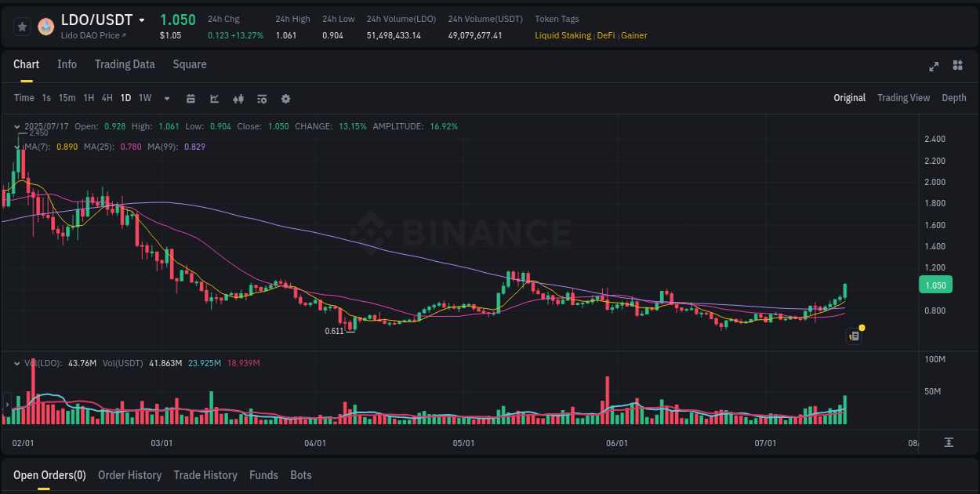Image resolution: width=980 pixels, height=494 pixels.
Task: Click the order note icon on the chart
Action: [x=853, y=336]
